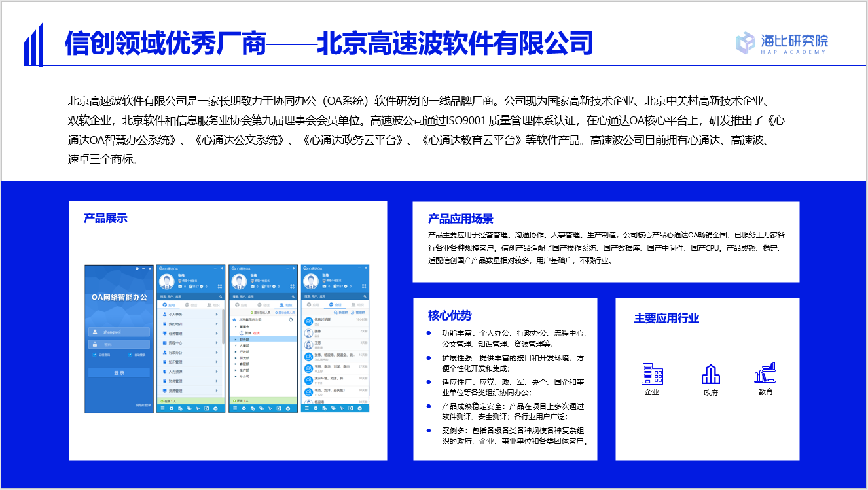Click the 登录 button
Image resolution: width=868 pixels, height=490 pixels.
click(x=119, y=373)
